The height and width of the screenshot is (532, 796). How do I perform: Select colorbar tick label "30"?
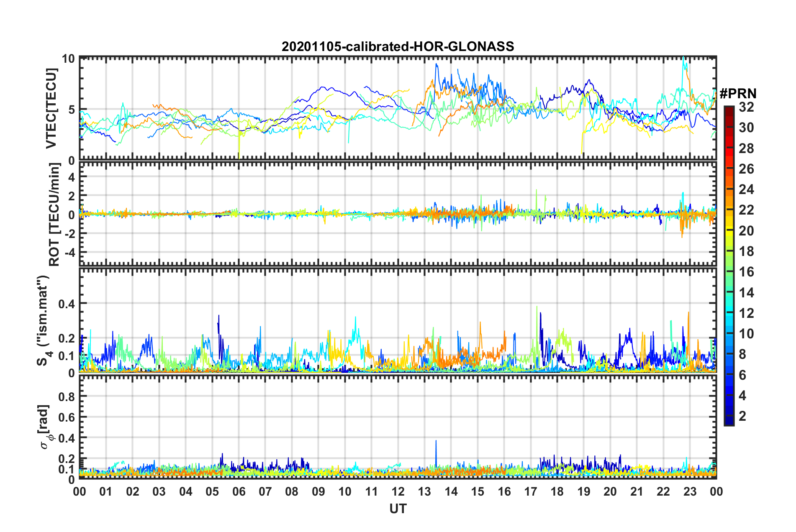tap(746, 128)
